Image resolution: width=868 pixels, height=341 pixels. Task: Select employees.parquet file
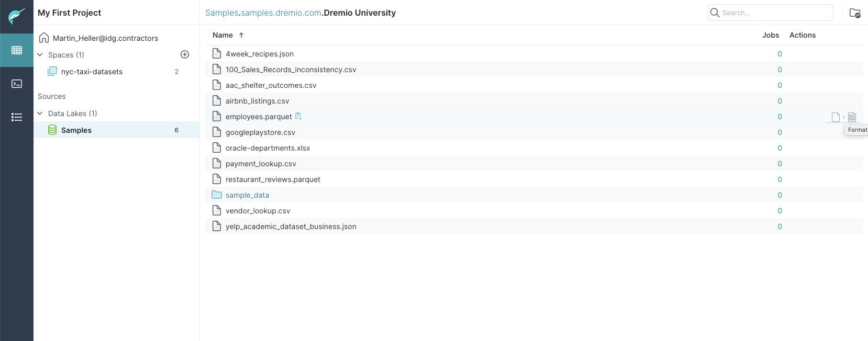(x=259, y=117)
